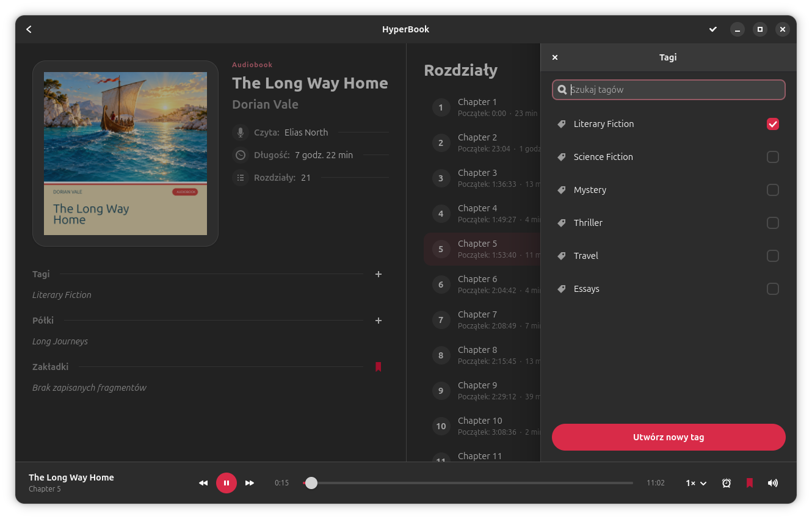812x519 pixels.
Task: Click the playback progress slider knob
Action: coord(311,483)
